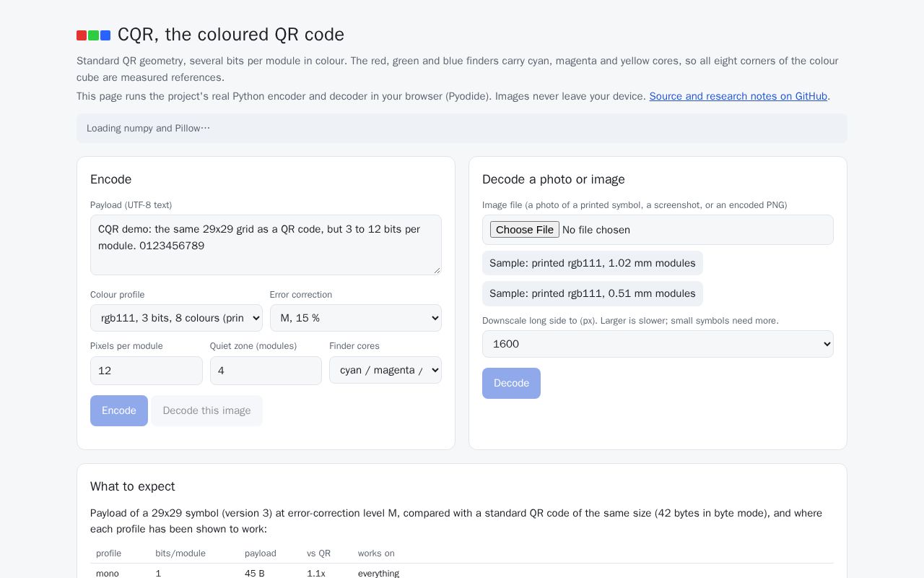
Task: Click the Payload UTF-8 text area
Action: 266,245
